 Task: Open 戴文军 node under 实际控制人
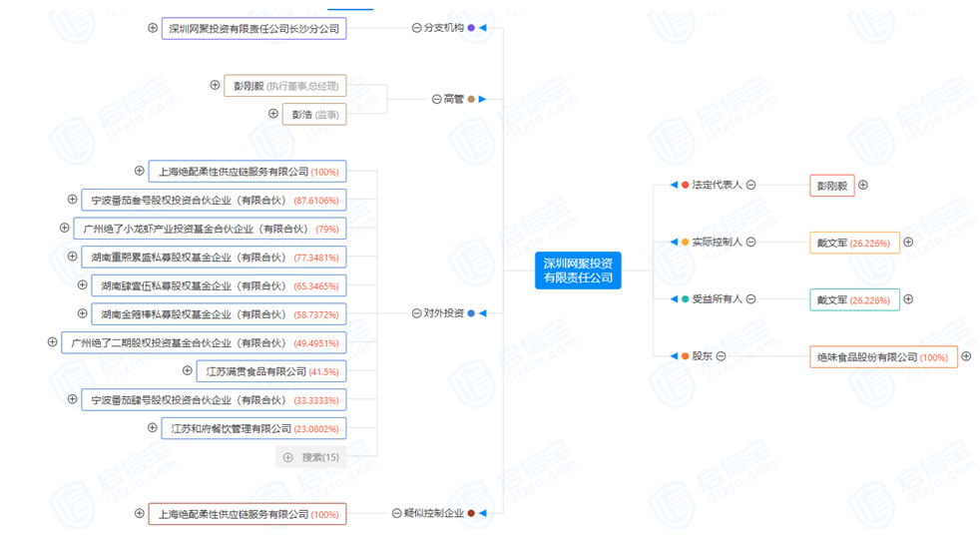point(854,244)
